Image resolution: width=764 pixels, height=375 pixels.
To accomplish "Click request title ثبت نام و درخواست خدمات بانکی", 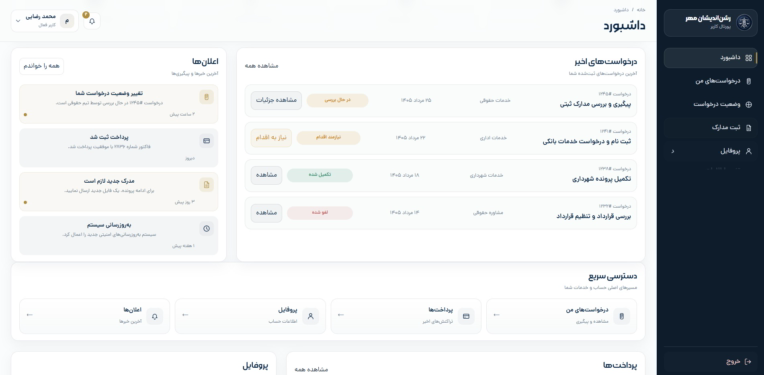I will click(x=587, y=141).
